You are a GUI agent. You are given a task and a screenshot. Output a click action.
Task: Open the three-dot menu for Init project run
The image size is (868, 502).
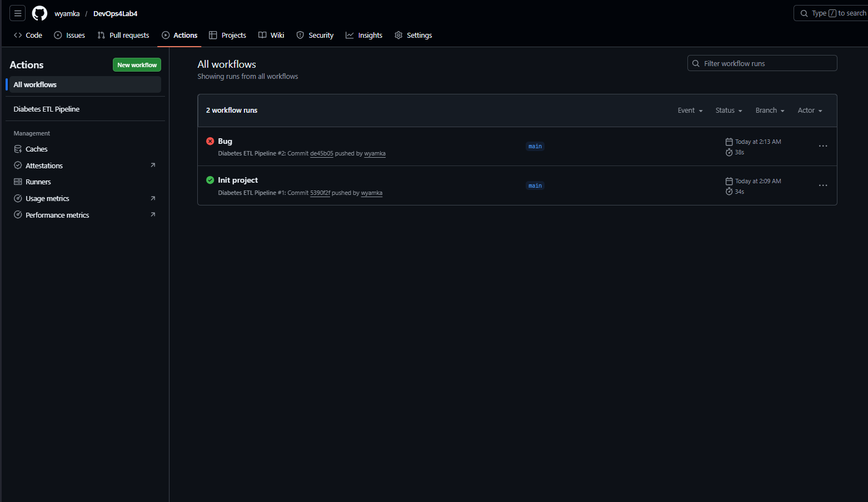coord(823,185)
